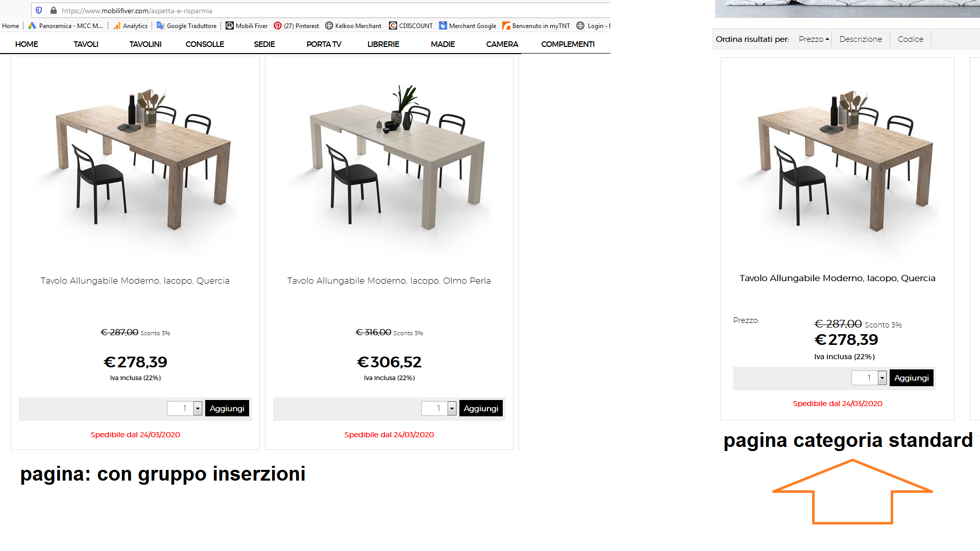Sort results by Descrizione
The image size is (980, 551).
(x=861, y=39)
